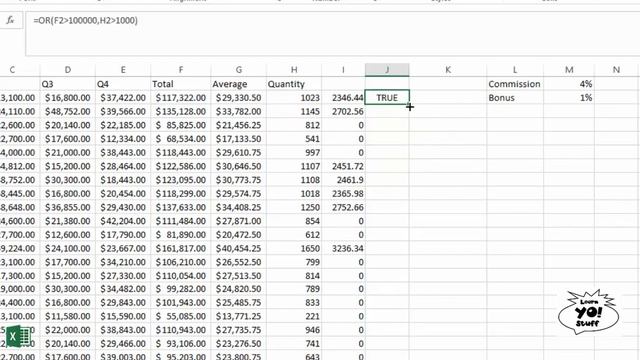This screenshot has width=640, height=360.
Task: Click the Q4 header cell
Action: (123, 84)
